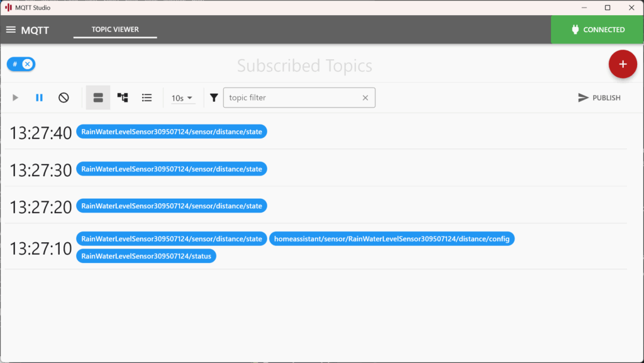The image size is (644, 363).
Task: Select the distance/state topic at 13:27:10
Action: point(172,238)
